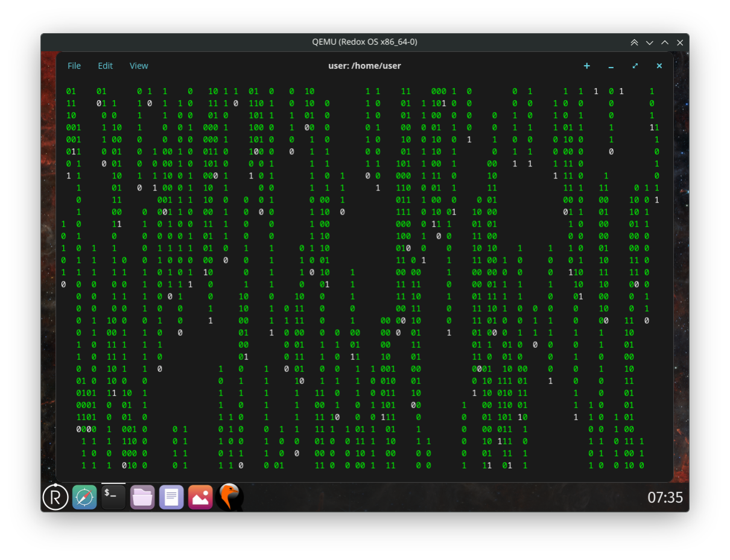Click the orange bird icon in the dock
This screenshot has width=730, height=560.
coord(229,497)
